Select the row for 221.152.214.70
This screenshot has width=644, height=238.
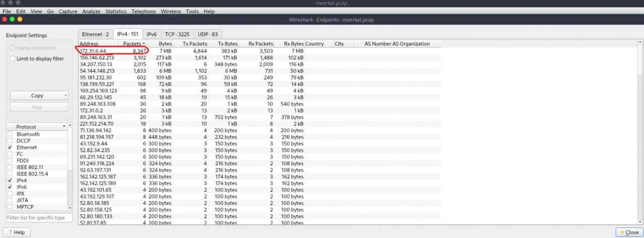click(260, 123)
